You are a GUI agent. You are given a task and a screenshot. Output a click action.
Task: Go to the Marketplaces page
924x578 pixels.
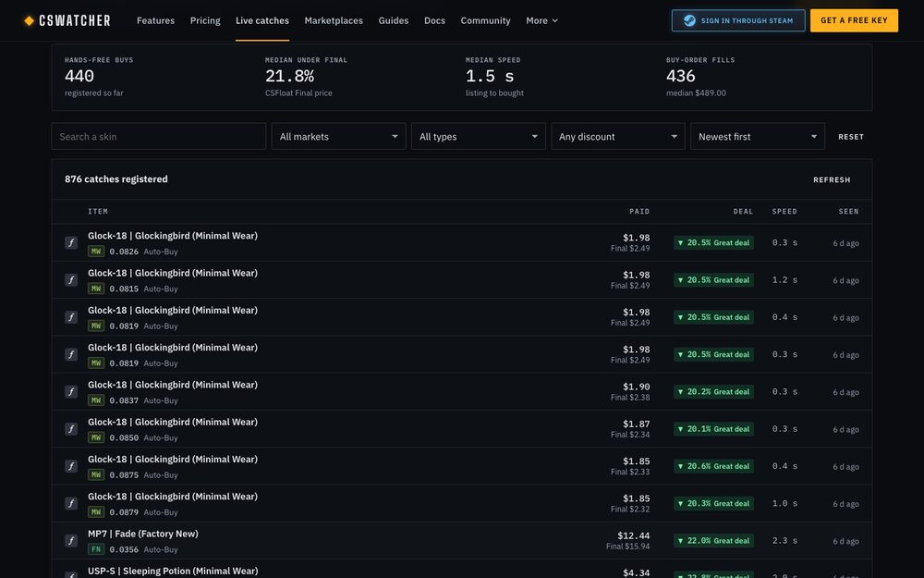point(334,20)
